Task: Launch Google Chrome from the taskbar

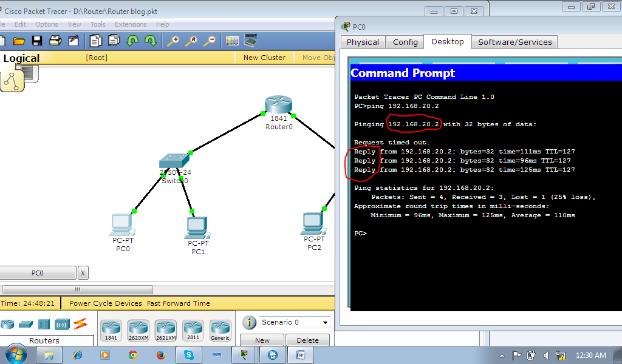Action: pos(133,356)
